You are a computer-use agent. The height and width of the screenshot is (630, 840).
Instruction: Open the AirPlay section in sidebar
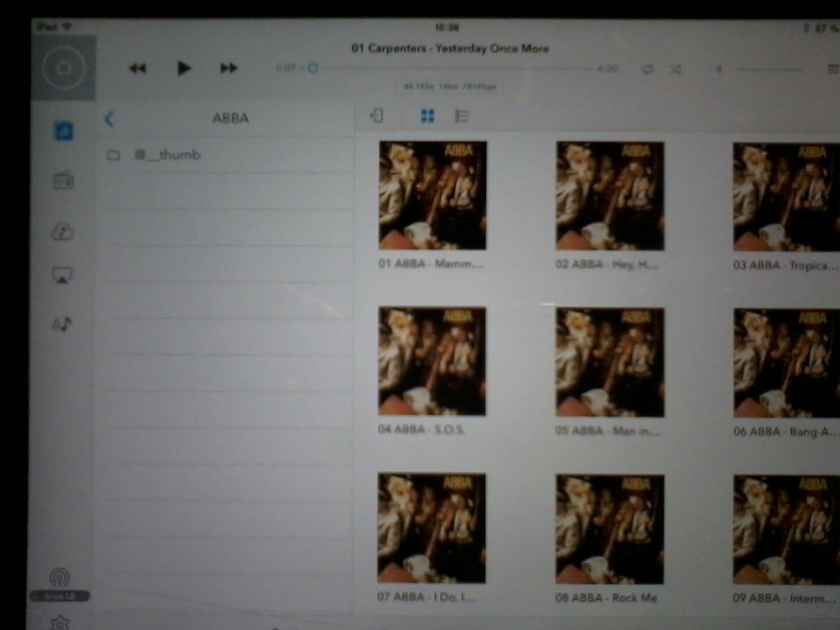coord(62,276)
